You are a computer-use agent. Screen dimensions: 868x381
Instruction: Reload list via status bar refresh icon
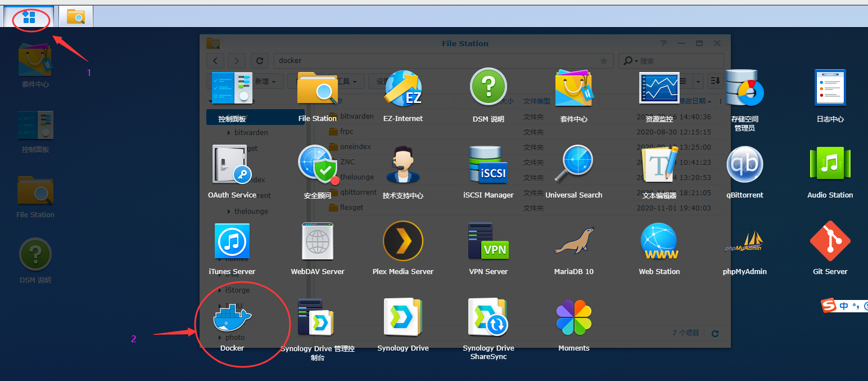point(715,333)
